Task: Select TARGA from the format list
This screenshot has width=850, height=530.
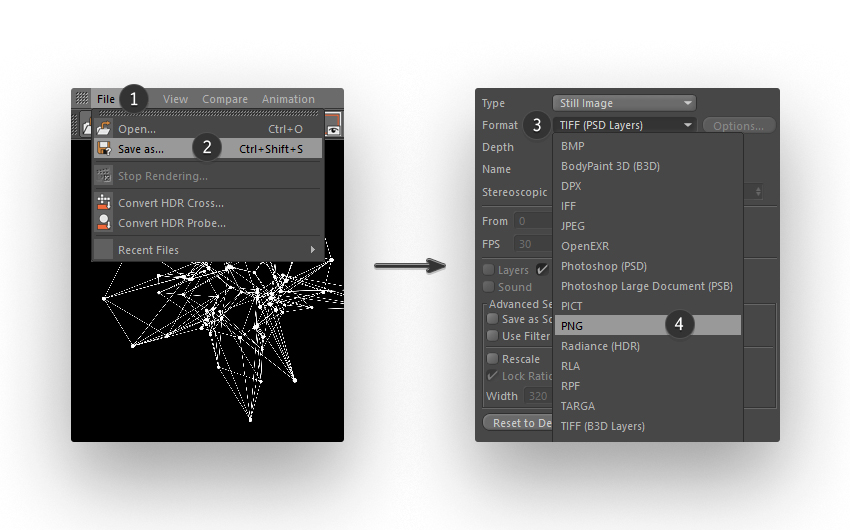Action: (648, 406)
